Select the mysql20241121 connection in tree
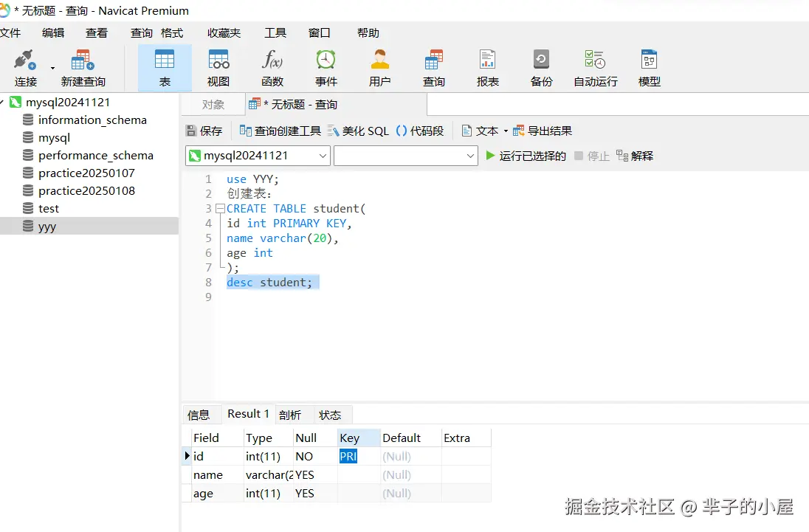Image resolution: width=809 pixels, height=532 pixels. pos(68,102)
